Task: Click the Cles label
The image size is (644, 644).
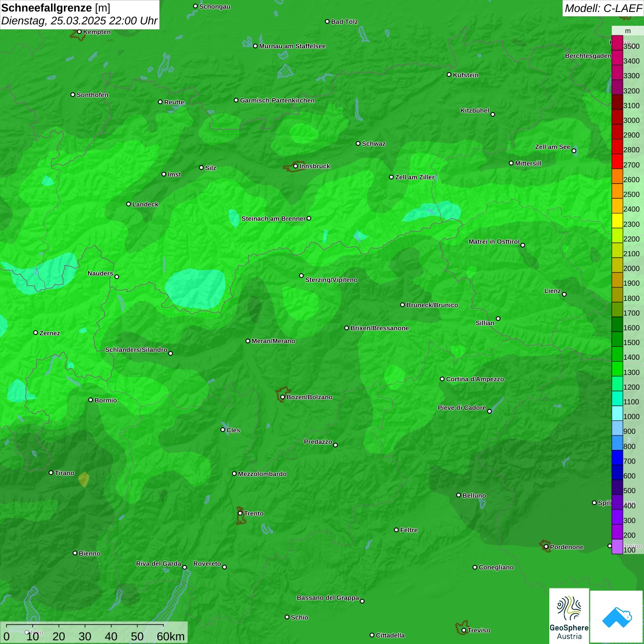Action: (233, 430)
